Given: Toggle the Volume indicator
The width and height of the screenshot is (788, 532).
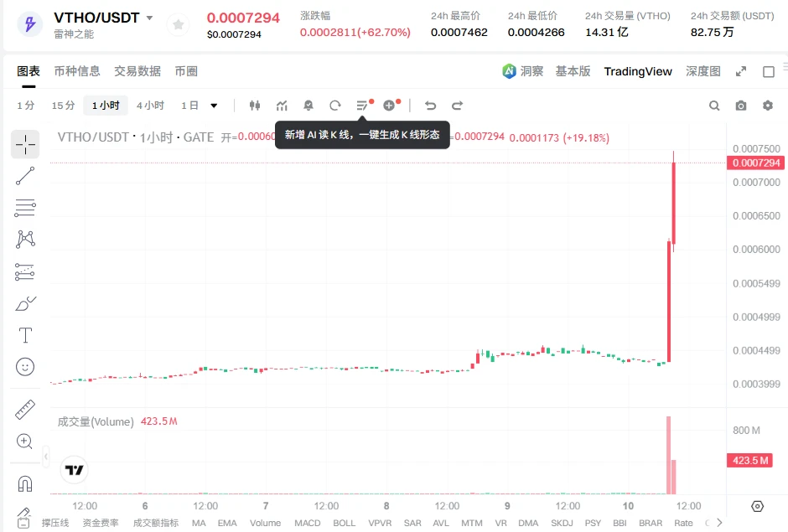Looking at the screenshot, I should [x=266, y=523].
